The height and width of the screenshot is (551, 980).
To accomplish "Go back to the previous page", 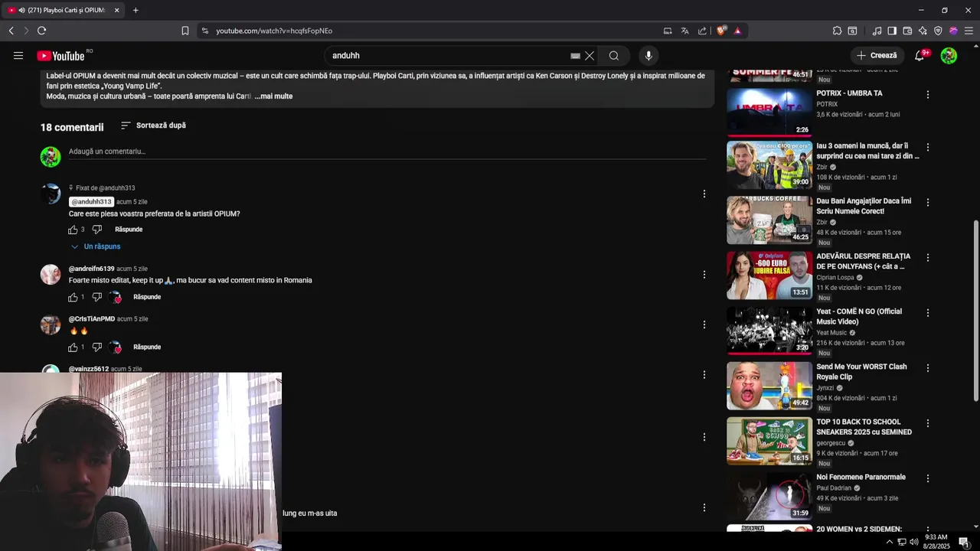I will (11, 31).
